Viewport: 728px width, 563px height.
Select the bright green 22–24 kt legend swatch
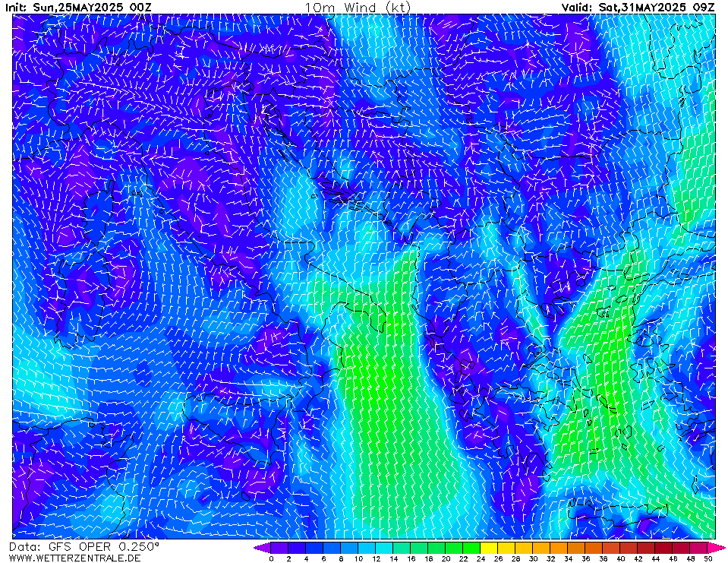[x=472, y=548]
